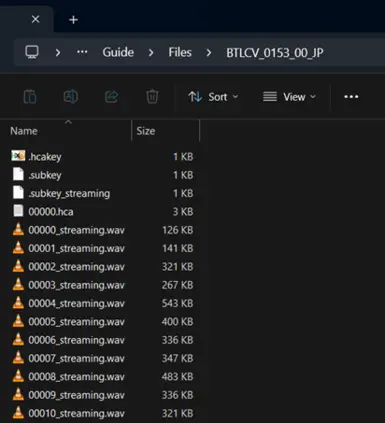Expand the chevron after the Guide breadcrumb

(x=151, y=53)
